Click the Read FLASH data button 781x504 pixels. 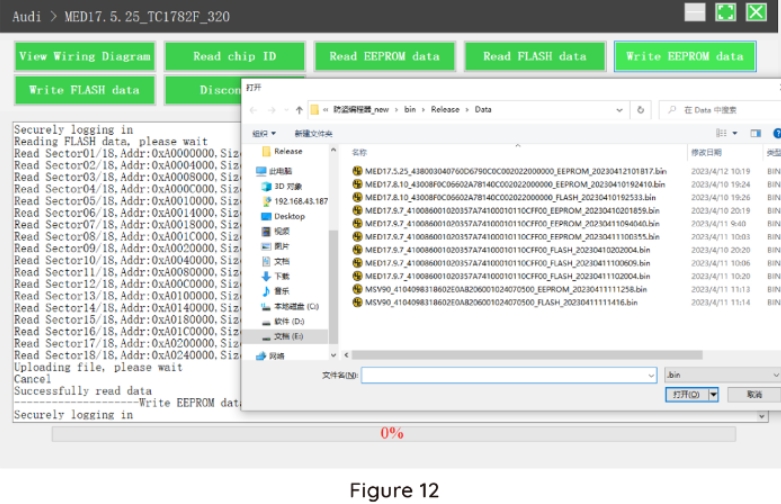[x=535, y=56]
